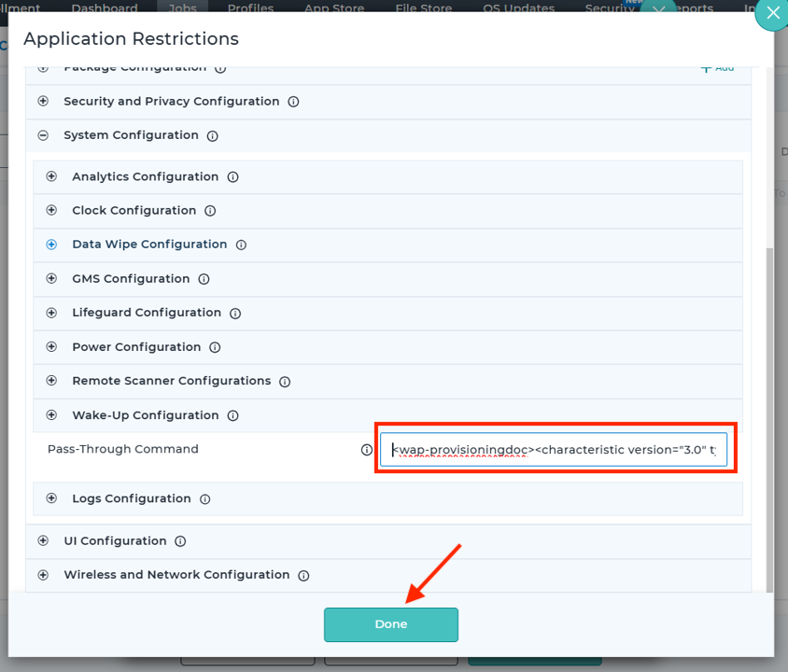
Task: Expand the UI Configuration section
Action: (x=43, y=541)
